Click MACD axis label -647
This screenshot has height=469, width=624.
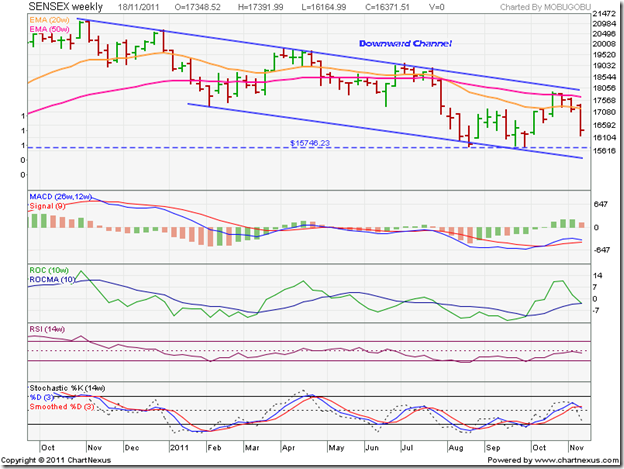tap(600, 250)
